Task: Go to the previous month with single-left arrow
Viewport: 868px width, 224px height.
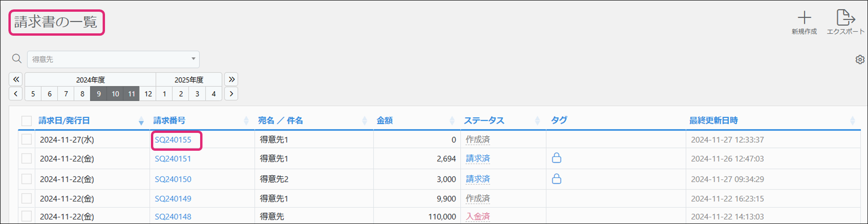Action: click(16, 94)
